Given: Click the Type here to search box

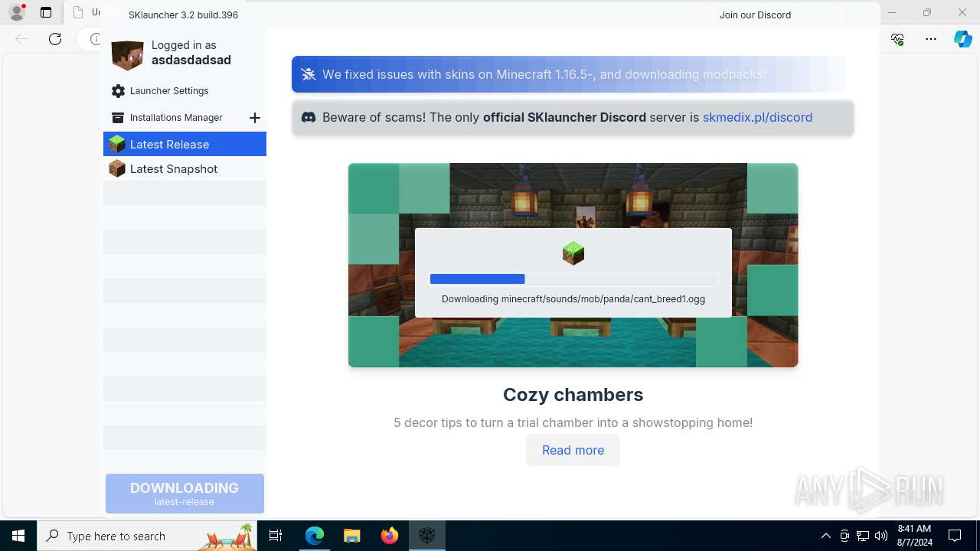Looking at the screenshot, I should point(147,536).
